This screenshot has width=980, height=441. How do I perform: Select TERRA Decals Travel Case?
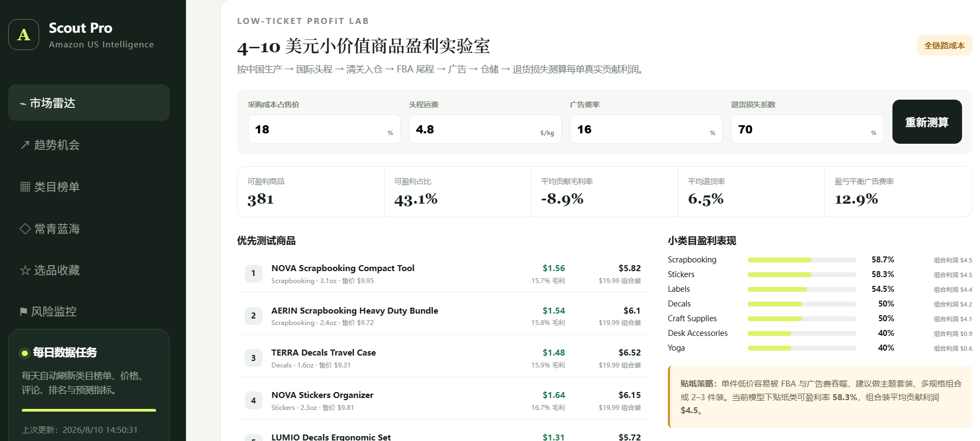pos(442,358)
